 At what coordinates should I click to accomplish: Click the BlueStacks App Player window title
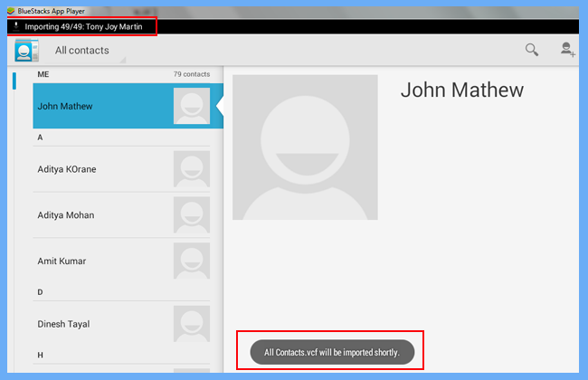click(51, 11)
